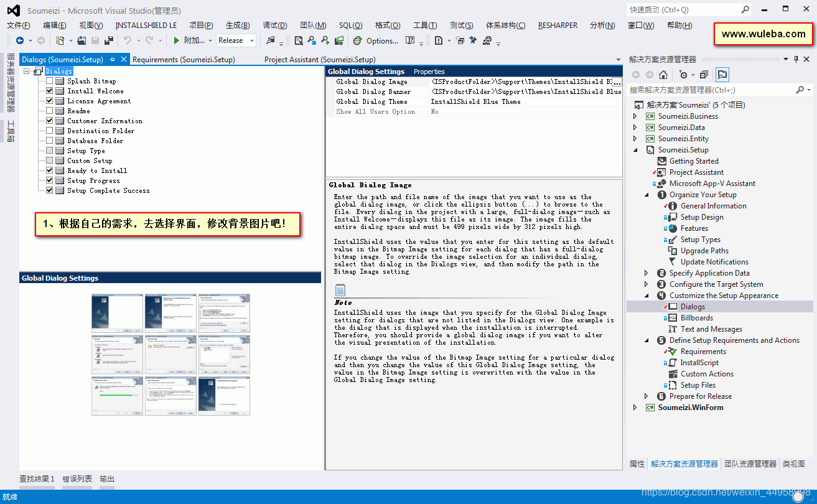Uncheck the Install Welcome checkbox
The width and height of the screenshot is (817, 504).
(50, 91)
